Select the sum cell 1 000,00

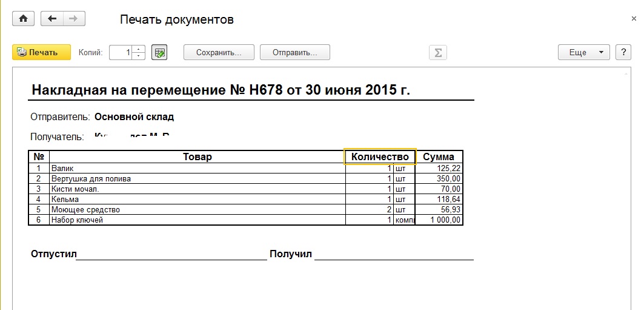point(439,220)
